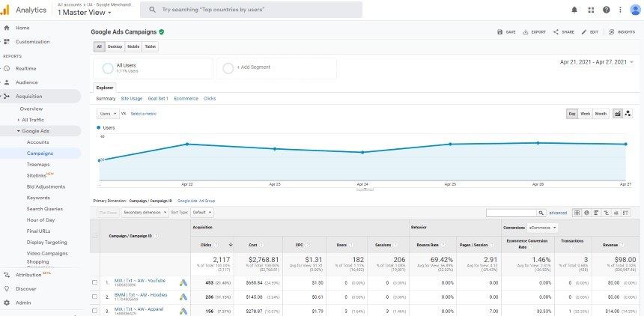Image resolution: width=644 pixels, height=316 pixels.
Task: Select the Day chart interval
Action: click(572, 114)
